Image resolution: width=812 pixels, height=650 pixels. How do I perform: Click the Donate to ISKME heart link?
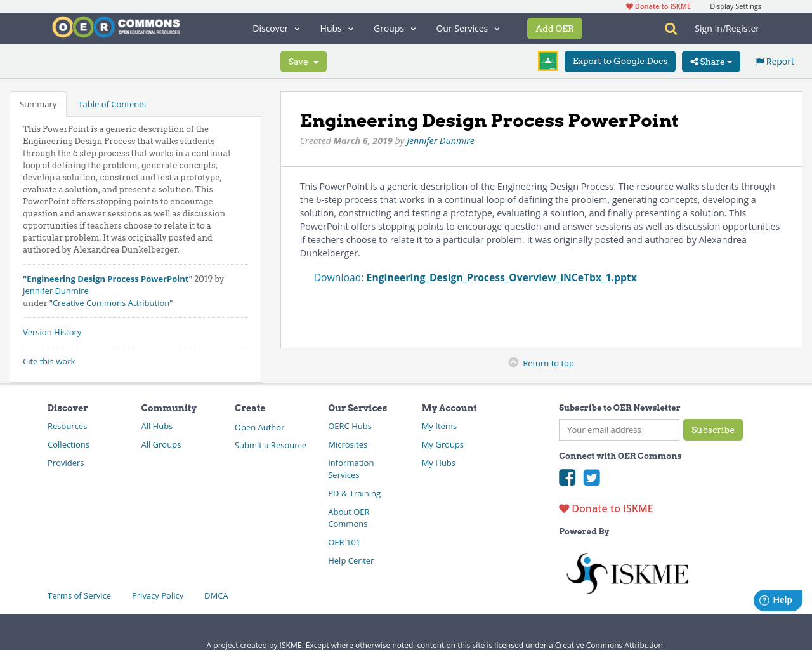605,508
